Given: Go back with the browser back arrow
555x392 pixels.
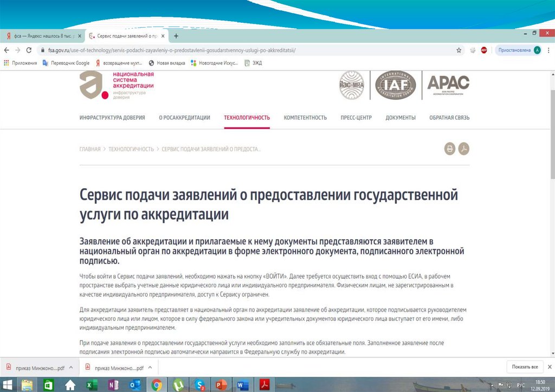Looking at the screenshot, I should 7,50.
